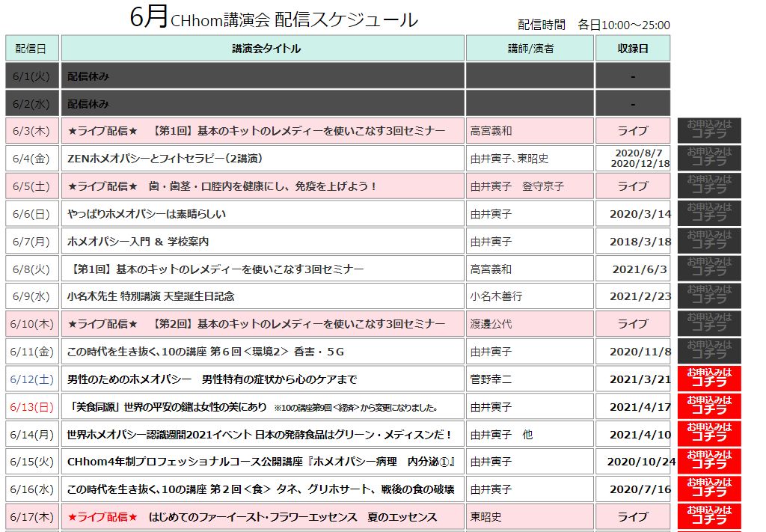Click the greyed apply button for 6/3
The height and width of the screenshot is (532, 766).
tap(708, 130)
